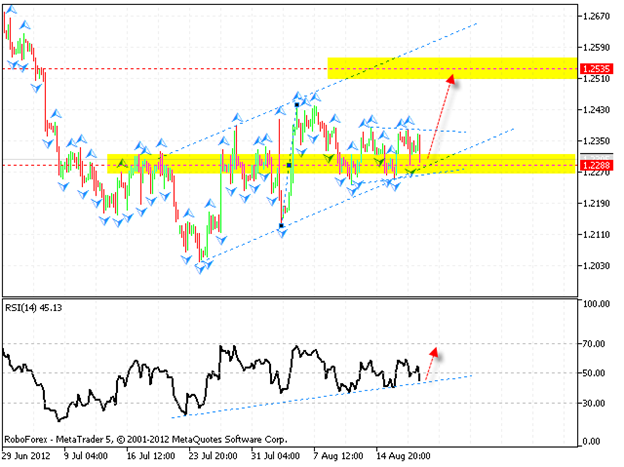This screenshot has width=624, height=467.
Task: Select the upper yellow target zone rectangle
Action: point(452,68)
